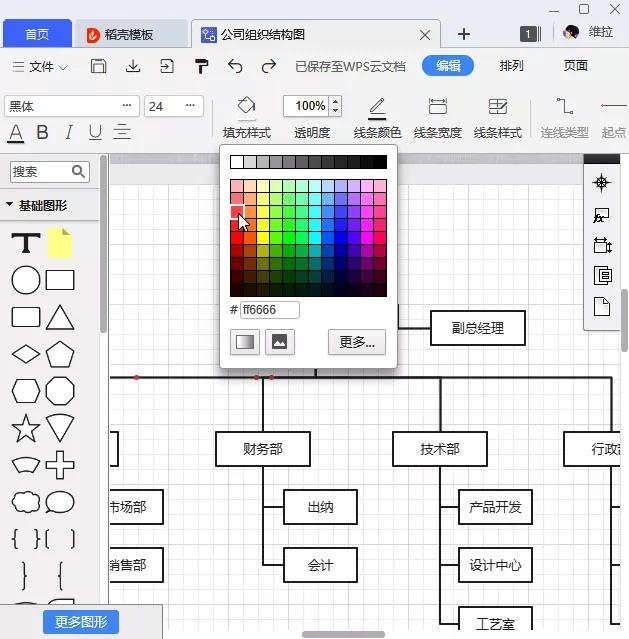Screen dimensions: 629x639
Task: Open connector type (连线类型) options
Action: (x=565, y=118)
